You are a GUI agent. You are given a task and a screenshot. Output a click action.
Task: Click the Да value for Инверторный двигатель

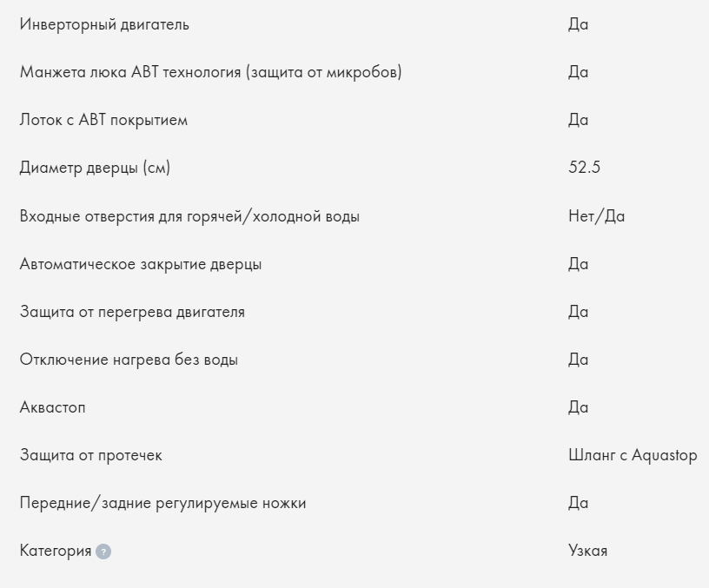click(x=578, y=24)
